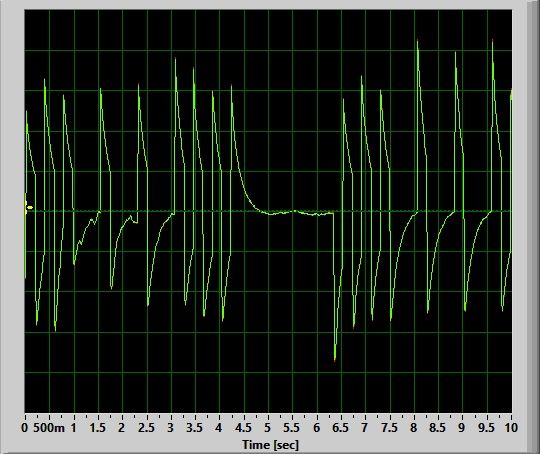This screenshot has width=540, height=454.
Task: Click the 500m tick label on time axis
Action: [x=49, y=428]
